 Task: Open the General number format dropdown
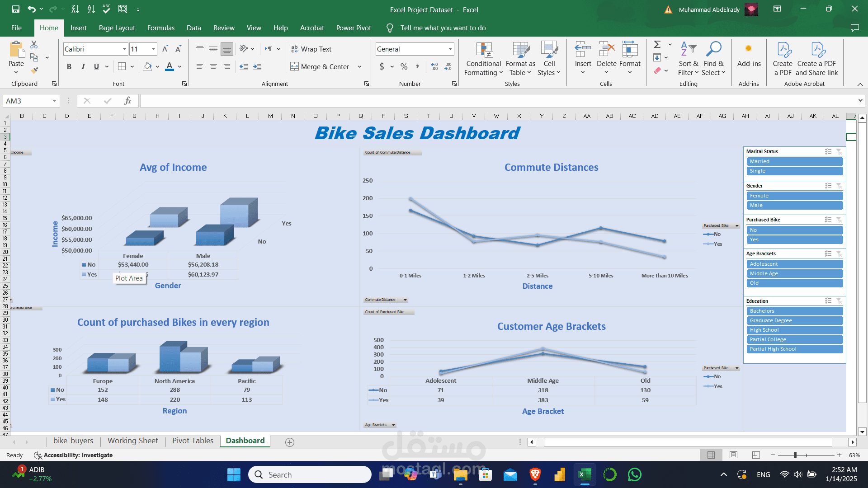(x=449, y=49)
